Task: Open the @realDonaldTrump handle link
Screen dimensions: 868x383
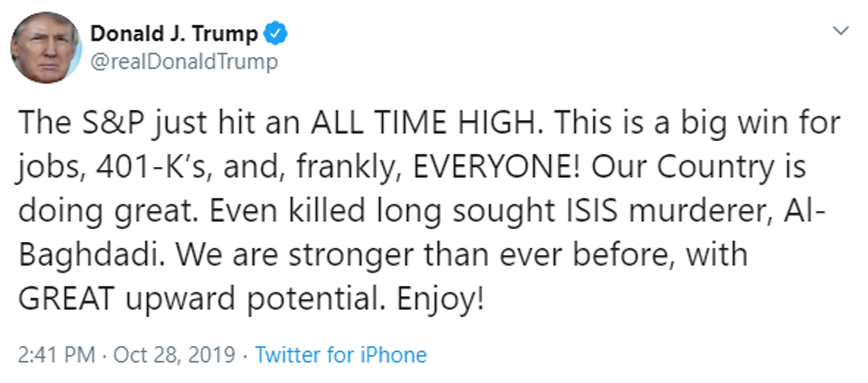Action: (x=184, y=62)
